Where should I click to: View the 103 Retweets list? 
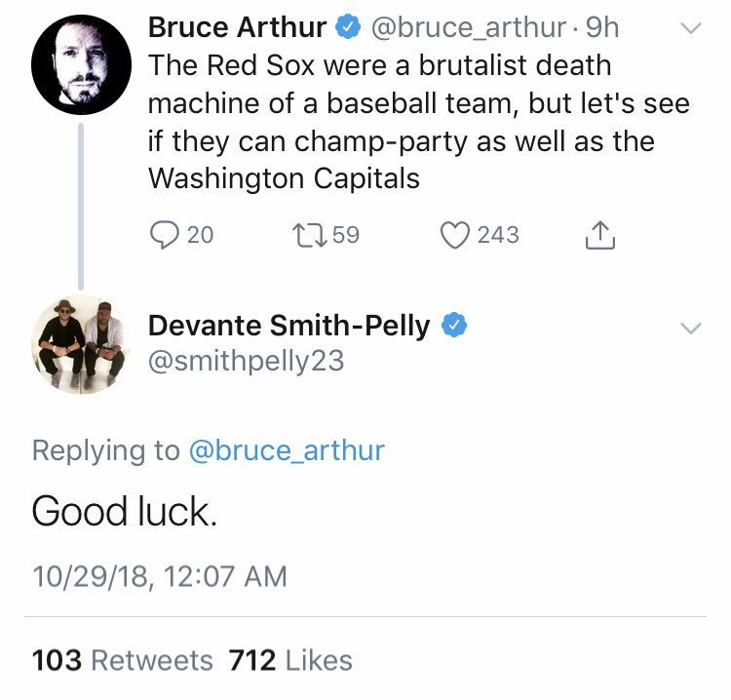(x=122, y=660)
